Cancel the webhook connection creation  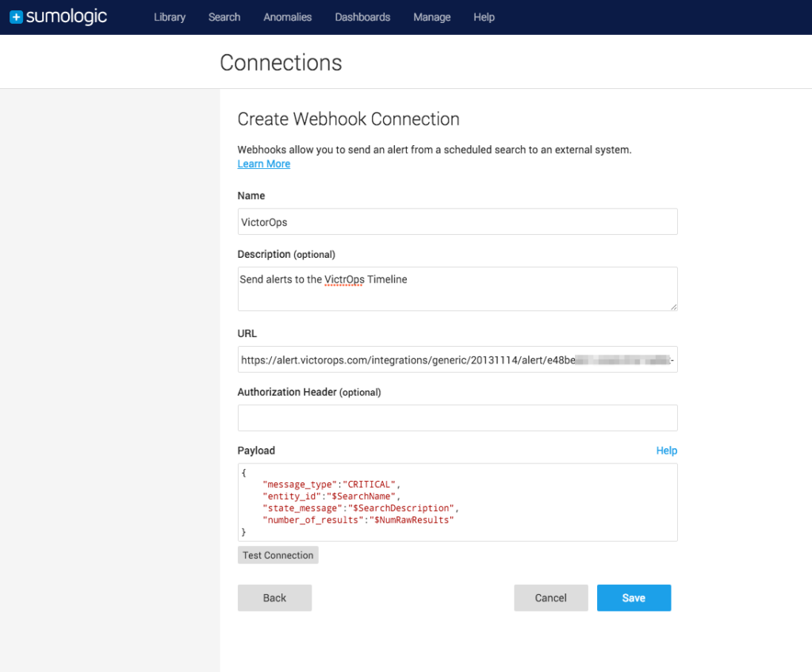[x=550, y=597]
